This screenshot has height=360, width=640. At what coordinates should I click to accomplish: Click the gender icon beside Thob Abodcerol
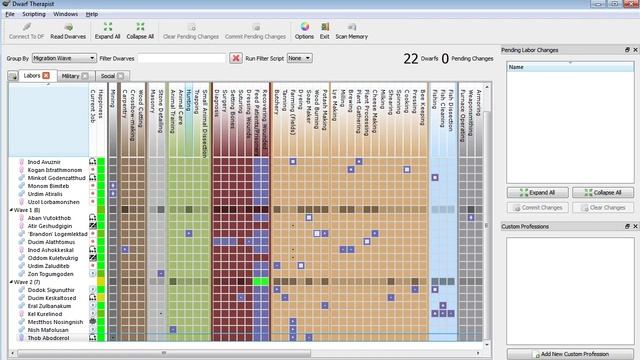(22, 338)
